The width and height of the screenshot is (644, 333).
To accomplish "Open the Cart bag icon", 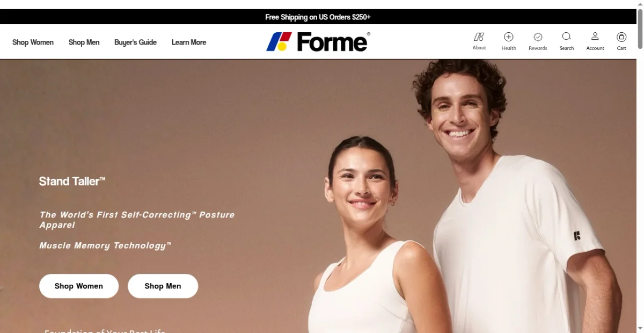I will tap(621, 37).
